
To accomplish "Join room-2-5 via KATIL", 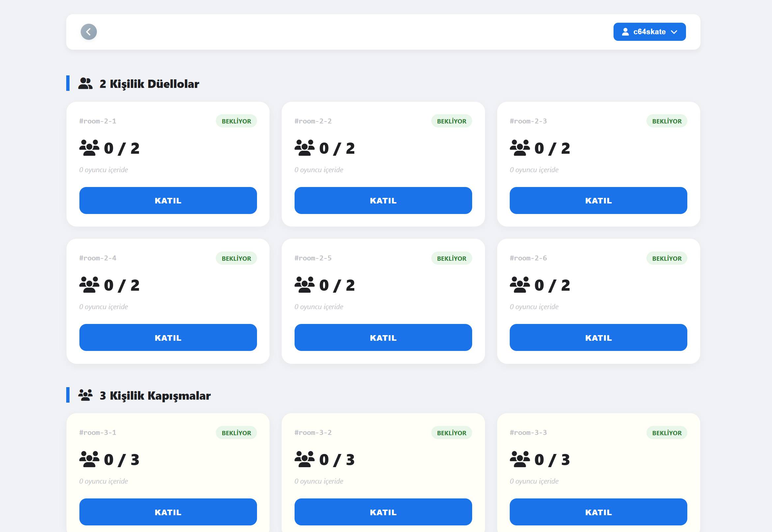I will pyautogui.click(x=383, y=338).
